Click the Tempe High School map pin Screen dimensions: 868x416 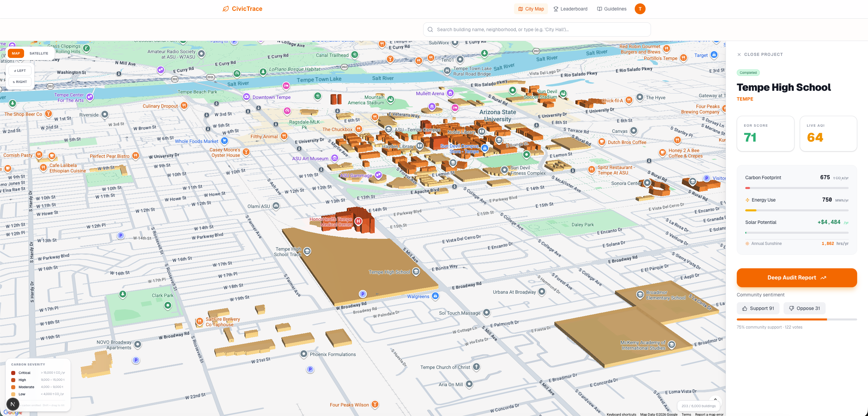click(x=416, y=272)
